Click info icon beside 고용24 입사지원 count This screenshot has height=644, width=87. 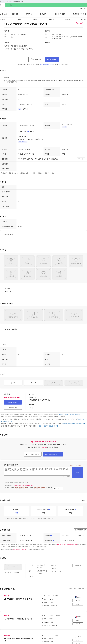pos(75,509)
